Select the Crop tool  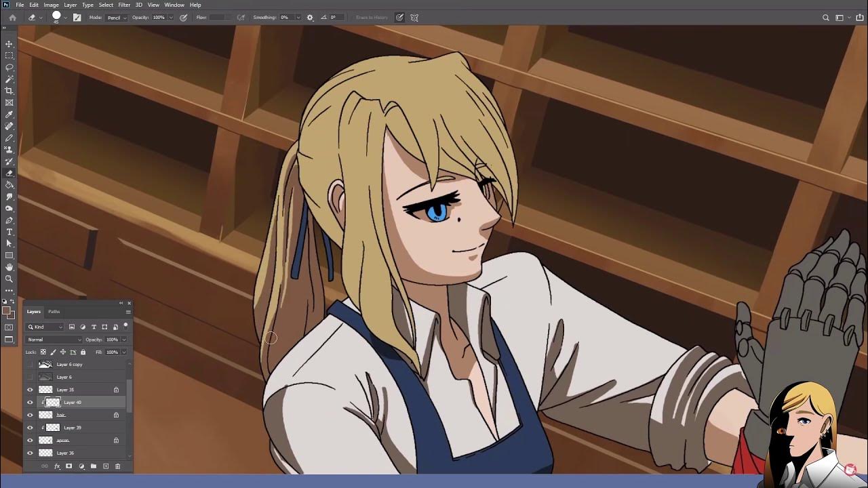click(x=9, y=91)
